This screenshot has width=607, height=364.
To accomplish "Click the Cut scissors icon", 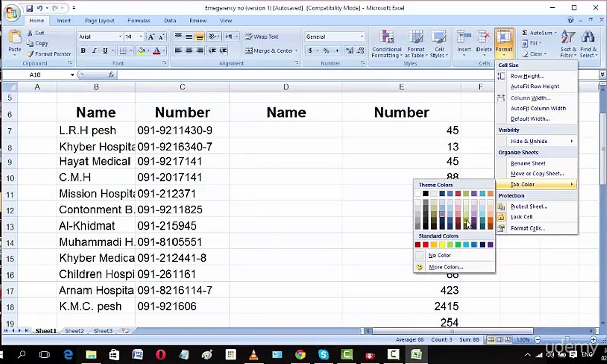I will pyautogui.click(x=30, y=33).
